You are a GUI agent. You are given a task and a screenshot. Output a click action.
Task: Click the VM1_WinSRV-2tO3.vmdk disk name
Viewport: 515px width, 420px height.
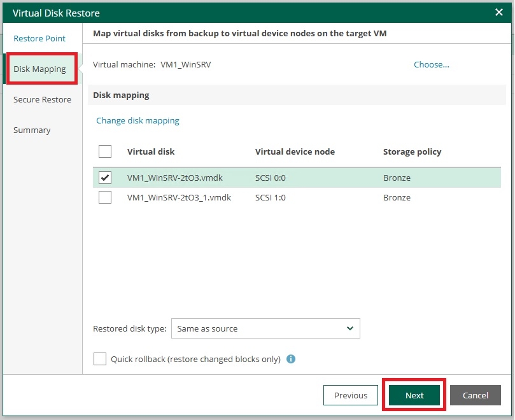[174, 178]
